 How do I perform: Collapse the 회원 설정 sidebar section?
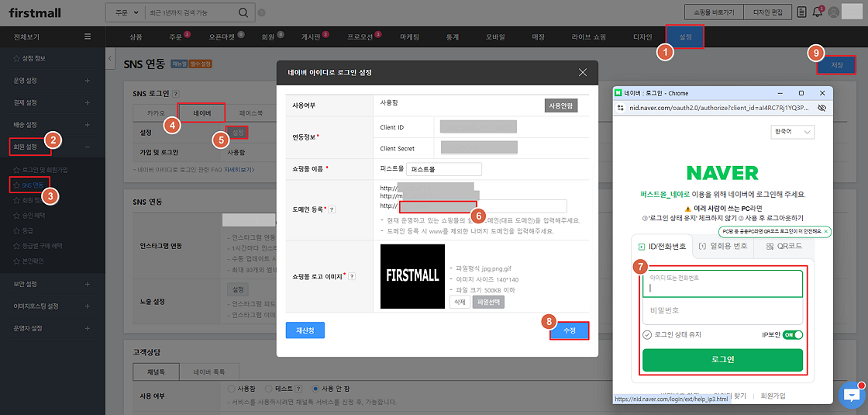88,147
